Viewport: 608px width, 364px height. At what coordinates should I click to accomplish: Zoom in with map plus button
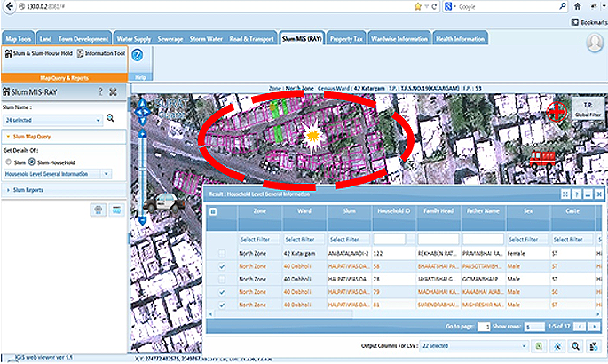pos(143,134)
